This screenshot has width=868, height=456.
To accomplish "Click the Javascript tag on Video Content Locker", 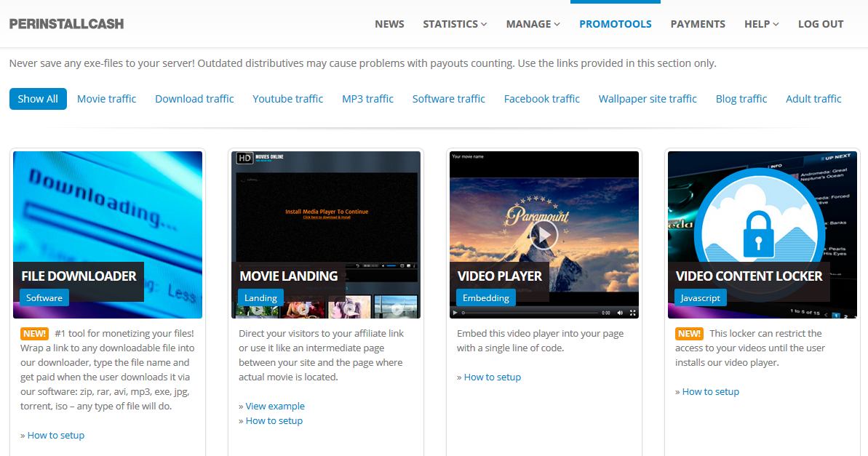I will (700, 297).
